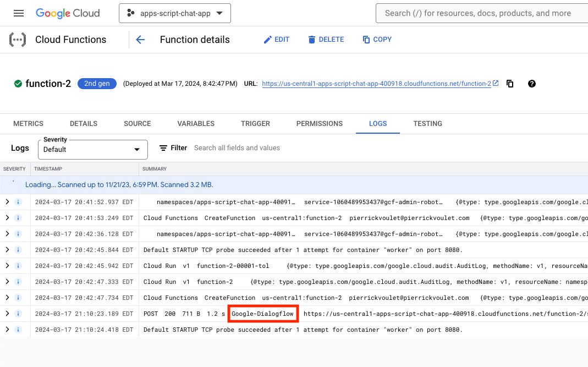Open the apps-script-chat-app project selector
Screen dimensions: 588x367
(174, 13)
